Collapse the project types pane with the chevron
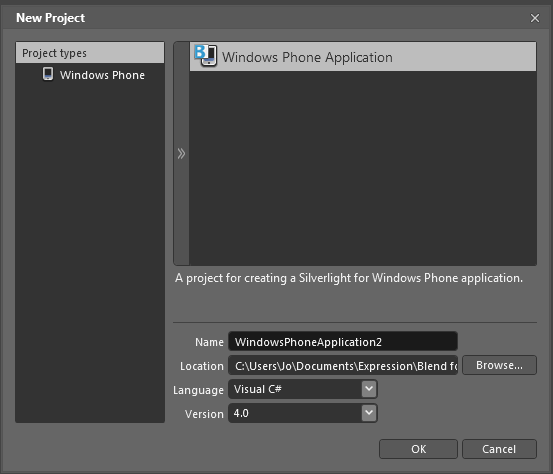Viewport: 553px width, 474px height. [x=181, y=153]
